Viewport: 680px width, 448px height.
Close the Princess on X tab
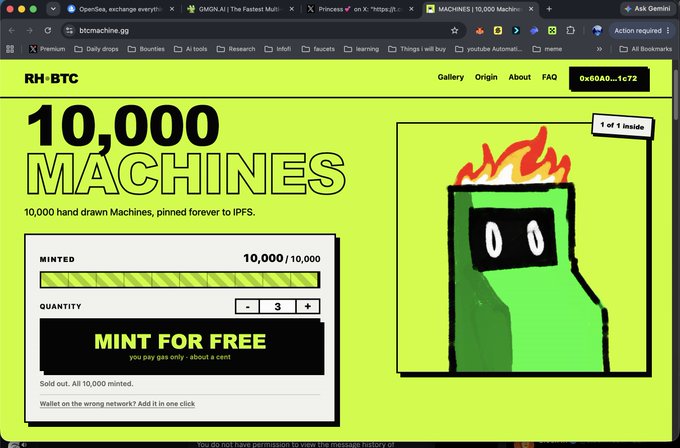[411, 9]
